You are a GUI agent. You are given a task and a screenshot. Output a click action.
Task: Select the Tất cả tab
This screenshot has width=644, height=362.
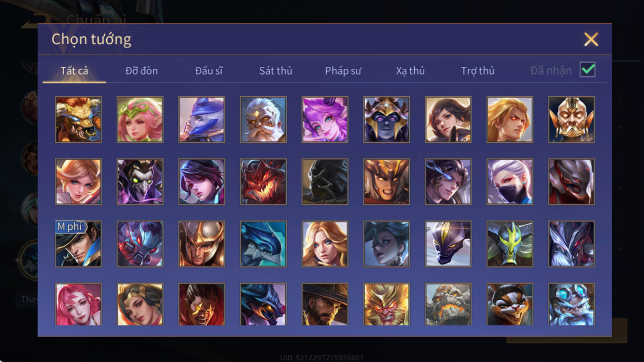[x=74, y=71]
